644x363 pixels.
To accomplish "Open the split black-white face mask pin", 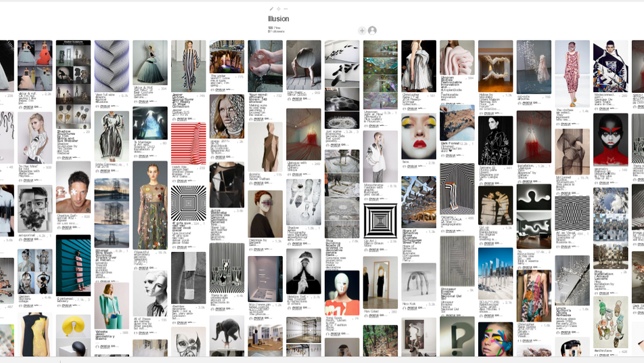I will click(x=150, y=293).
